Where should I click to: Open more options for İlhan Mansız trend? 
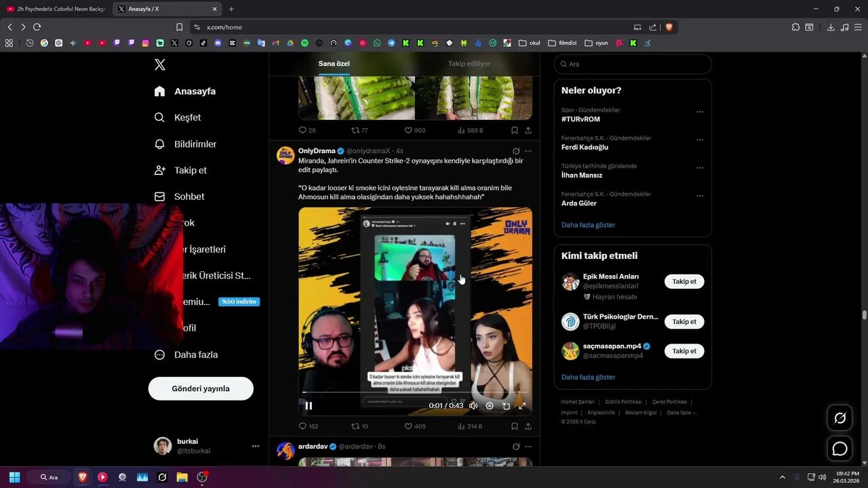700,168
